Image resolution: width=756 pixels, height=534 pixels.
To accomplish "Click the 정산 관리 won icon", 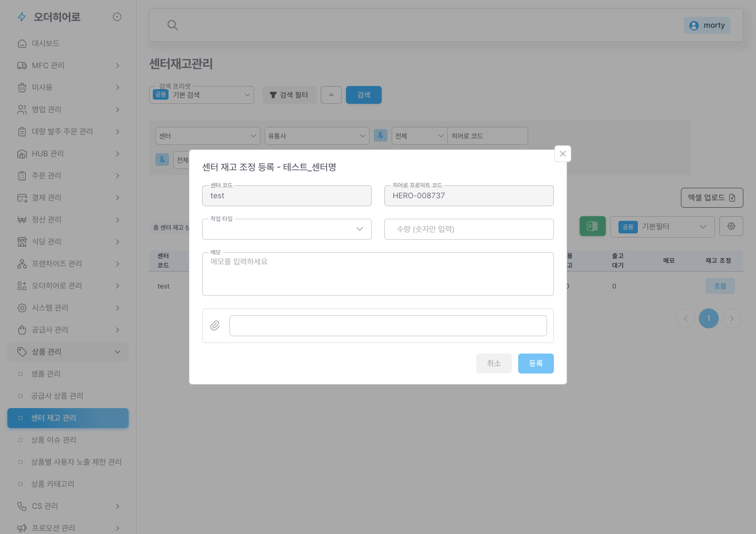I will pos(22,220).
